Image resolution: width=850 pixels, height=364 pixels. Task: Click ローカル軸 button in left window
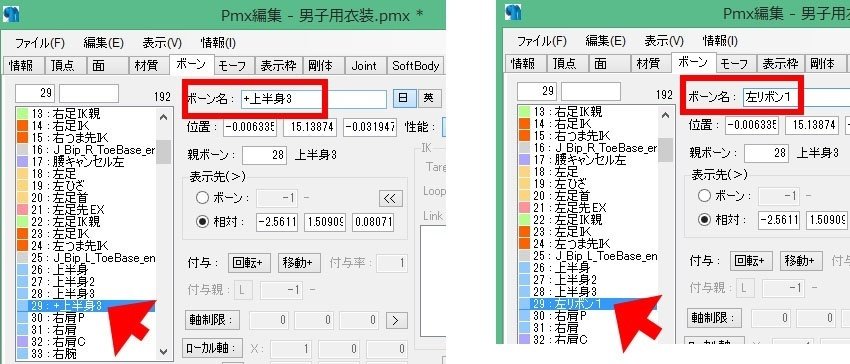pyautogui.click(x=211, y=349)
